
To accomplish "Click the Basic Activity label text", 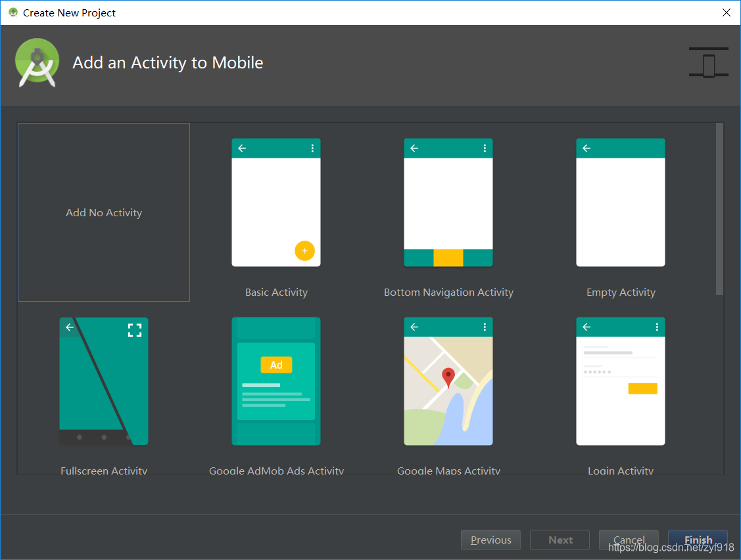I will pyautogui.click(x=276, y=292).
